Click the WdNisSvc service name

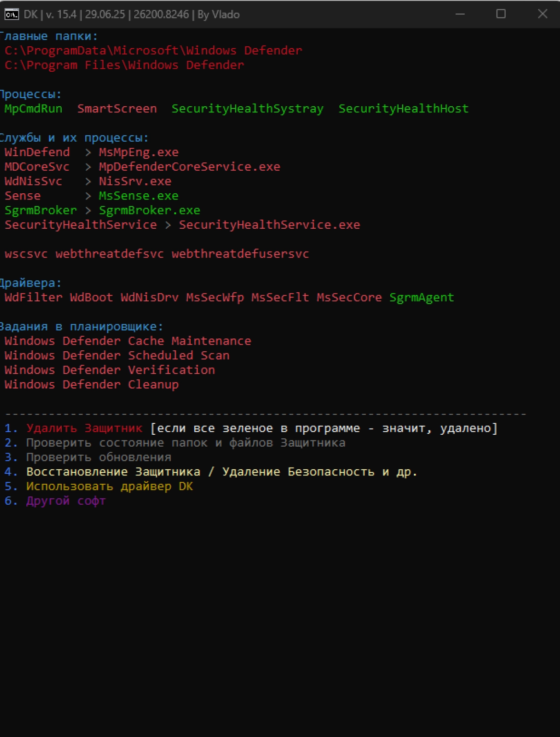[33, 181]
